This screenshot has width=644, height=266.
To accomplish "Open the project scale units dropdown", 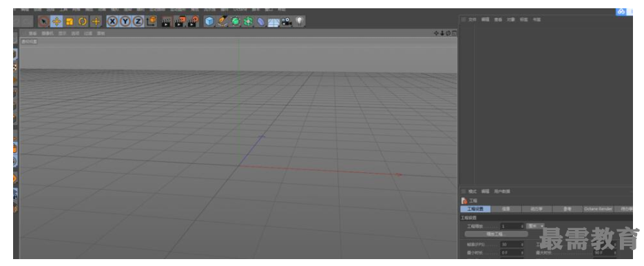I will (x=536, y=226).
